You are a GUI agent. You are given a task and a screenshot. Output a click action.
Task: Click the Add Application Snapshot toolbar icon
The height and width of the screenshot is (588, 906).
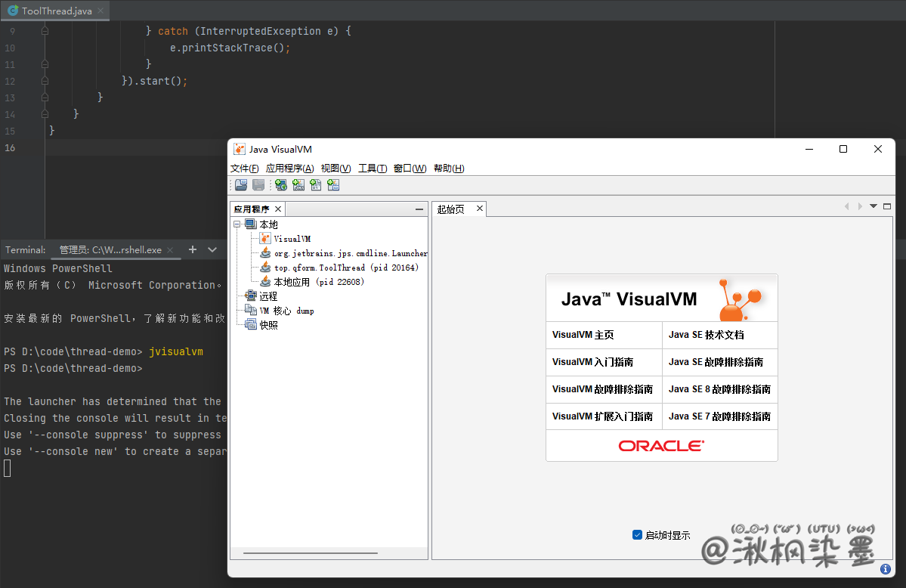click(333, 185)
